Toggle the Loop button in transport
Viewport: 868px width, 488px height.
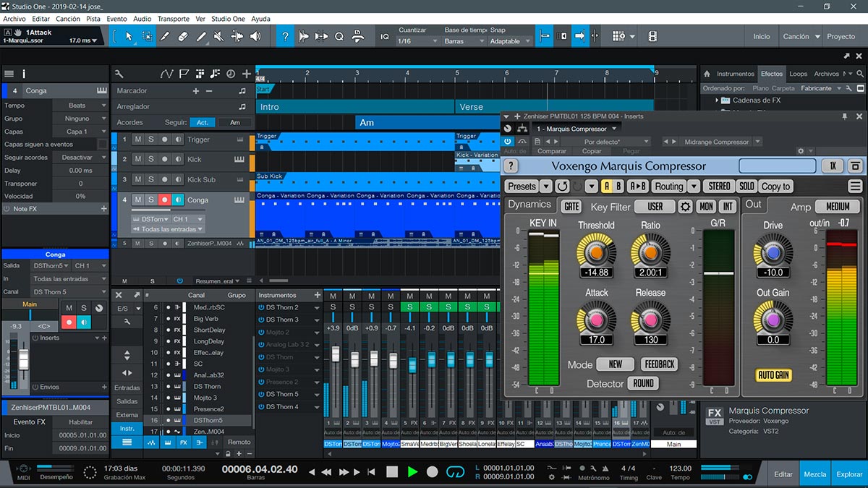click(x=455, y=471)
